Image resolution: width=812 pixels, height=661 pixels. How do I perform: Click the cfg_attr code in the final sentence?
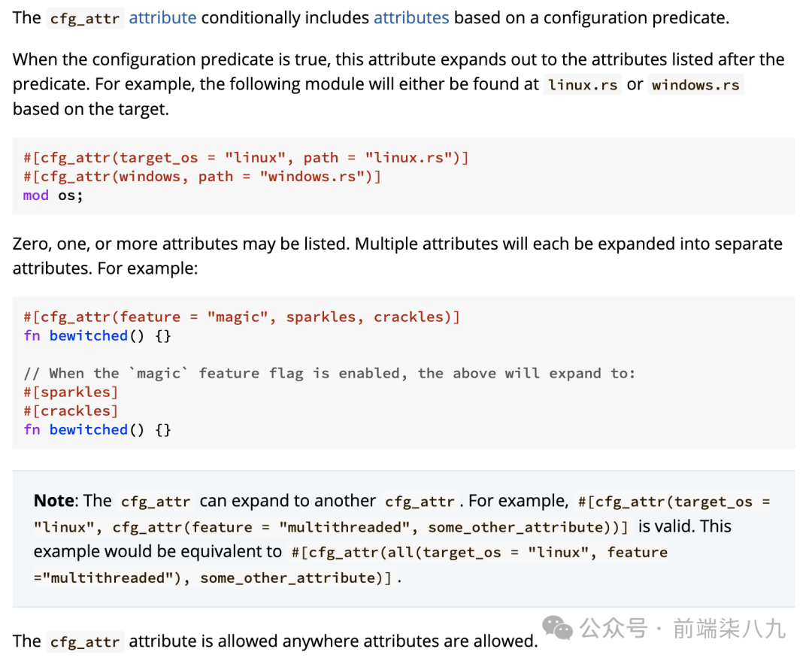tap(85, 642)
